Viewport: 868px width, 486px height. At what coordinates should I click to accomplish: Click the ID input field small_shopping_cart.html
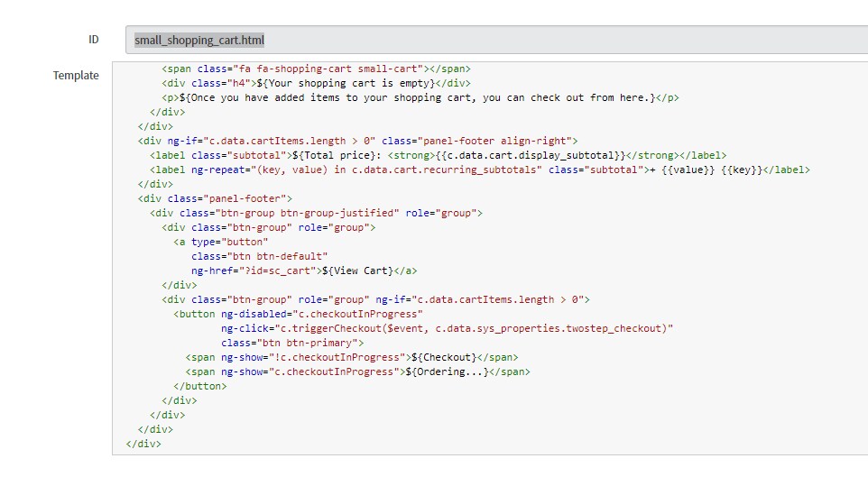tap(496, 40)
